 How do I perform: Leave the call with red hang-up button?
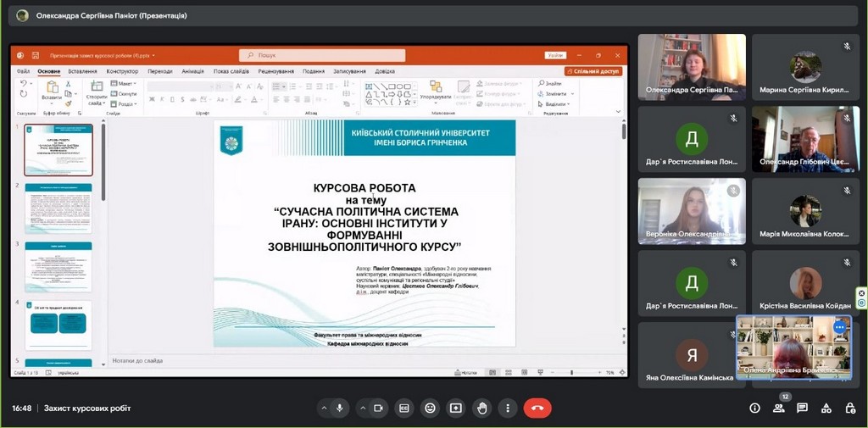pos(537,408)
